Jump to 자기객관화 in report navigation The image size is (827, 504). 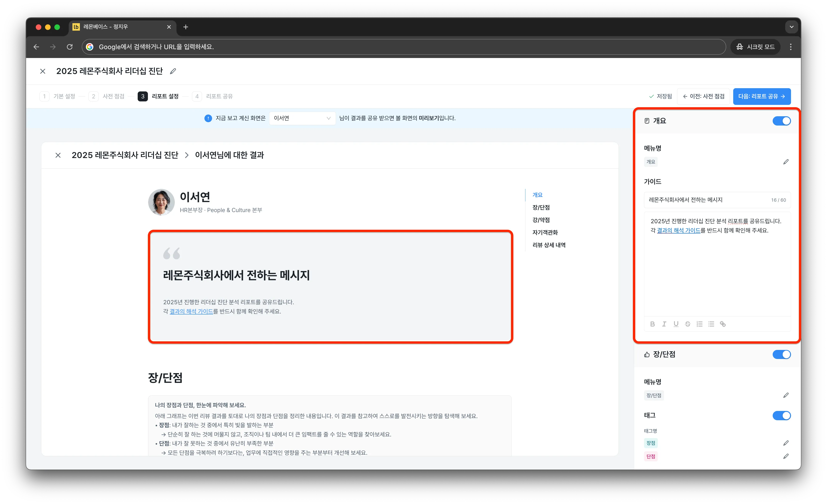click(545, 232)
